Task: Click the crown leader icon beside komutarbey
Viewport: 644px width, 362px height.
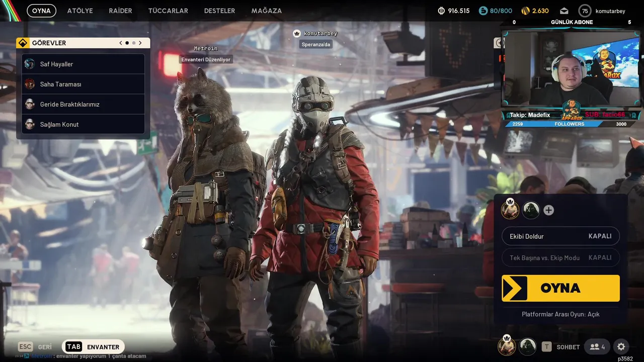Action: point(297,33)
